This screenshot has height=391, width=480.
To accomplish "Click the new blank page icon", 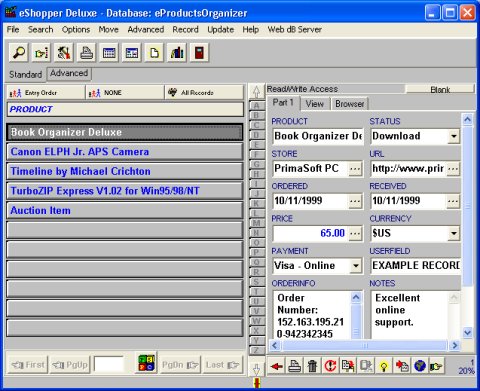I will pos(154,53).
